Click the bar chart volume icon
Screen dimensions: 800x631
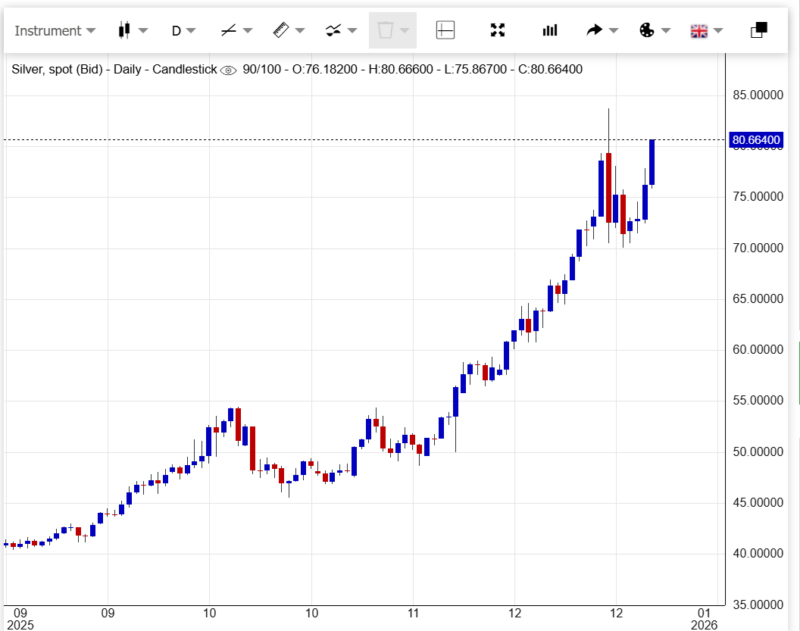pyautogui.click(x=550, y=30)
